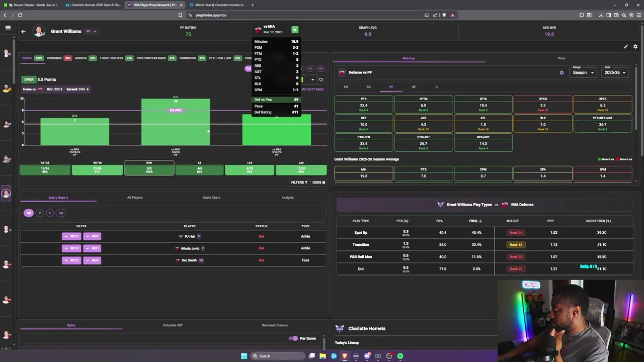Screen dimensions: 644x362
Task: Open the Depth Chart tab
Action: 211,198
